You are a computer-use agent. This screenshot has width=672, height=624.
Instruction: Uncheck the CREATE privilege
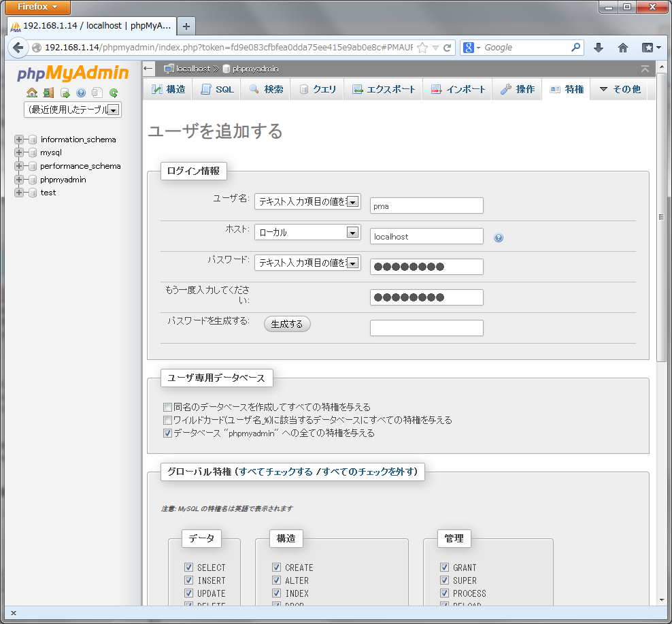pos(276,567)
